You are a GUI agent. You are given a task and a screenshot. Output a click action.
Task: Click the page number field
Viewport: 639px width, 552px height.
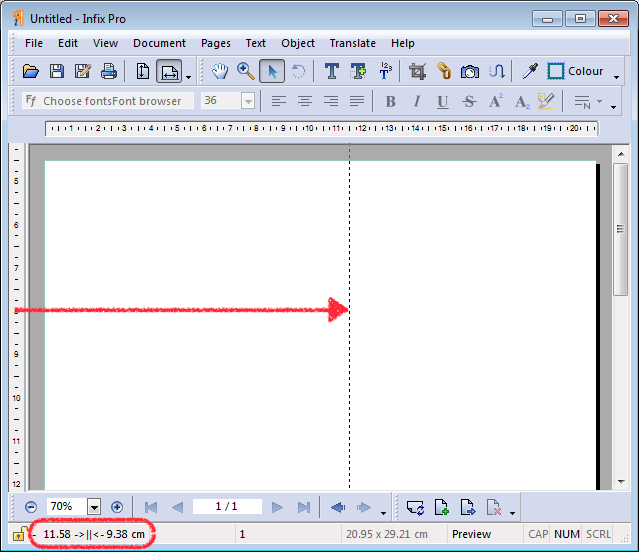click(227, 507)
